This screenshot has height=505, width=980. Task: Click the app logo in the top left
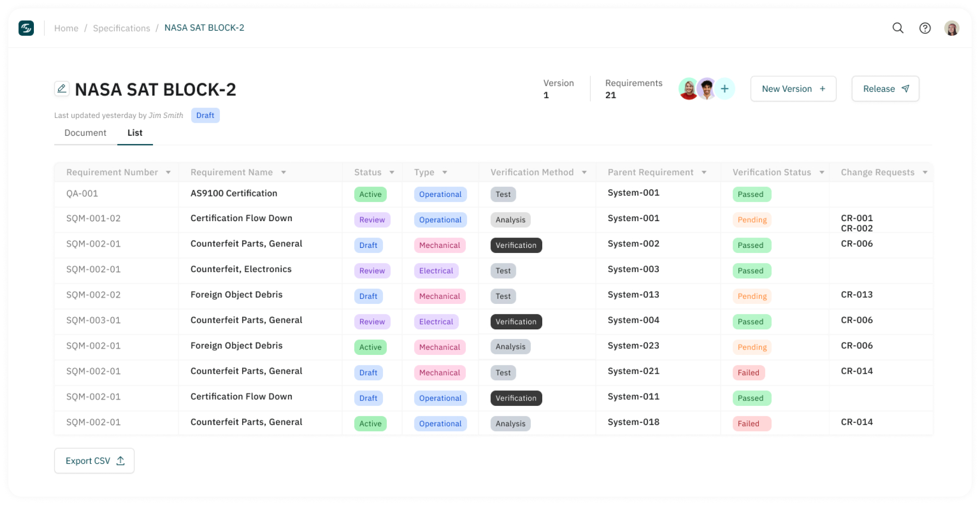pos(26,28)
